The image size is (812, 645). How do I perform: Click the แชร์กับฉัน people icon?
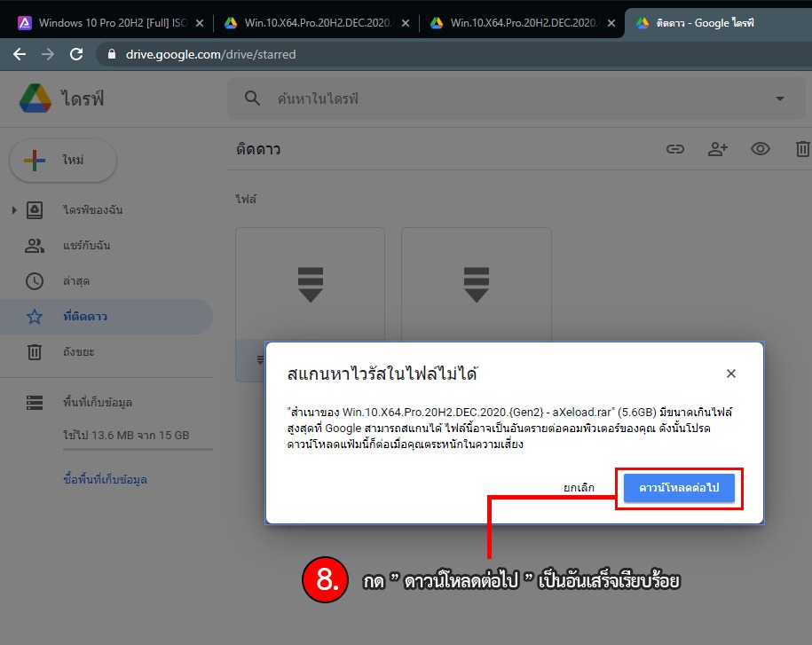pyautogui.click(x=35, y=246)
